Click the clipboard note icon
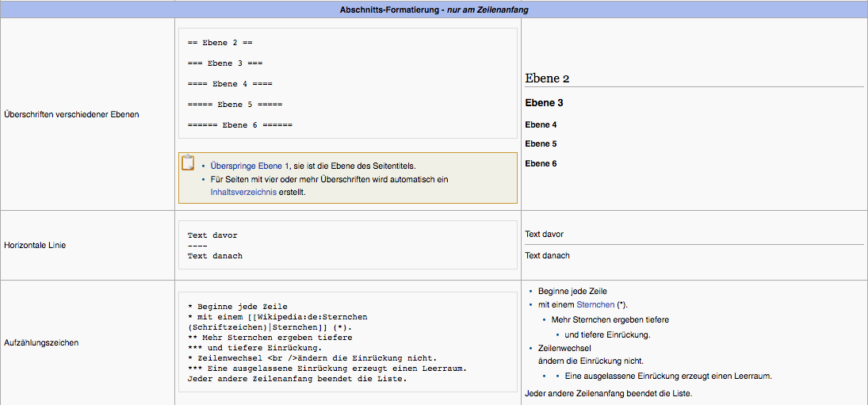 coord(188,163)
